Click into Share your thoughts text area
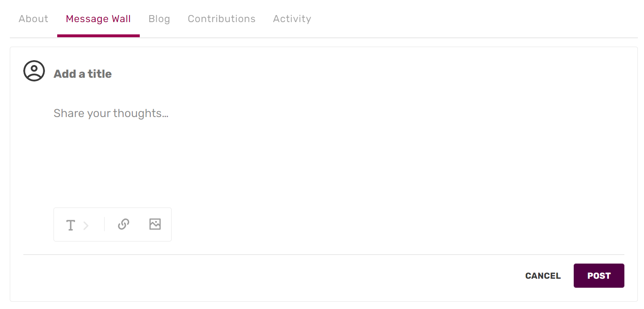Image resolution: width=644 pixels, height=309 pixels. (111, 113)
